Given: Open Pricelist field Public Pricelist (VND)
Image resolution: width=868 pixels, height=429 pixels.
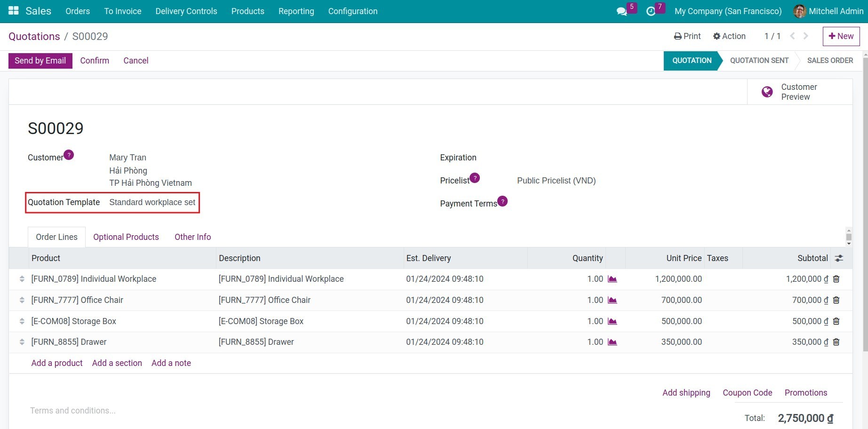Looking at the screenshot, I should pyautogui.click(x=557, y=181).
